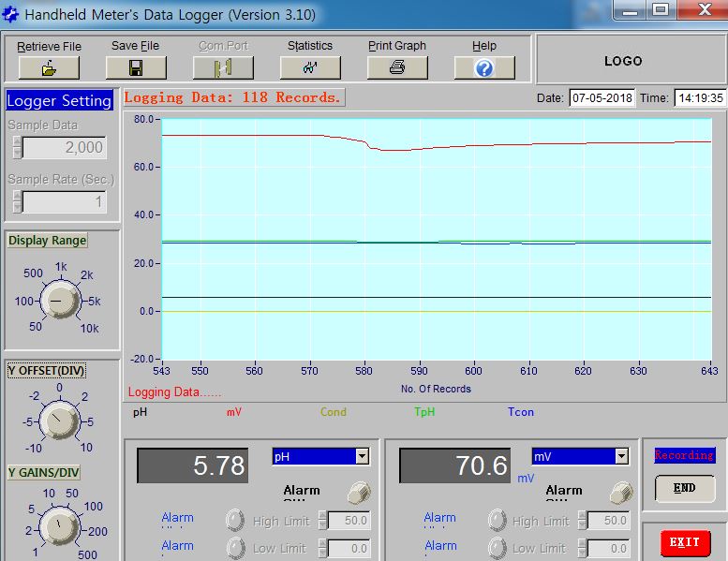This screenshot has height=561, width=728.
Task: Click the Sample Rate value field
Action: 65,202
